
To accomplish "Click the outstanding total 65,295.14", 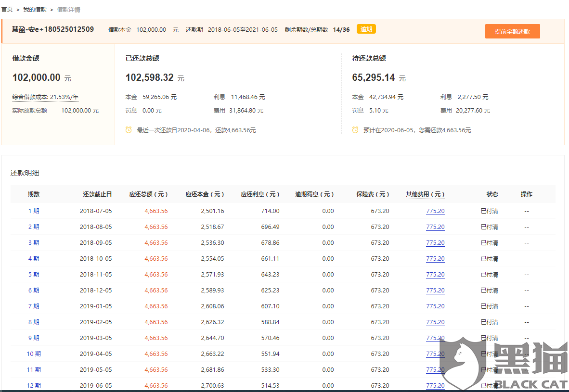I will pyautogui.click(x=374, y=77).
